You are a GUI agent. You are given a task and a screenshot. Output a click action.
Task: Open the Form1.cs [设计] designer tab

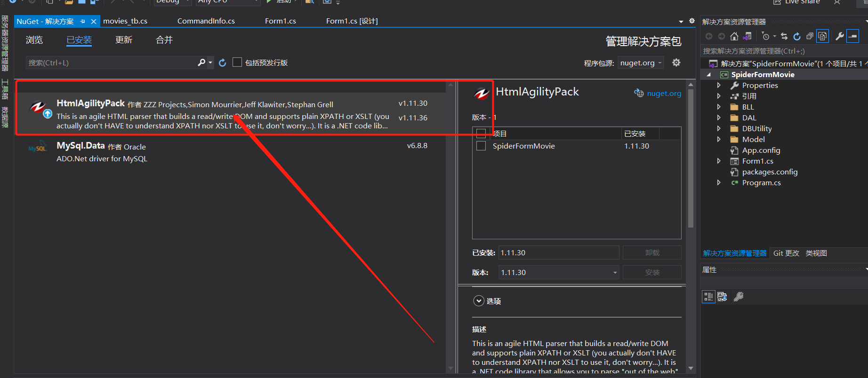[352, 21]
